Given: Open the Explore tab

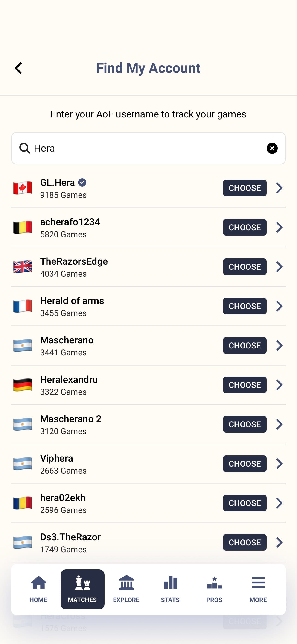Looking at the screenshot, I should 126,589.
